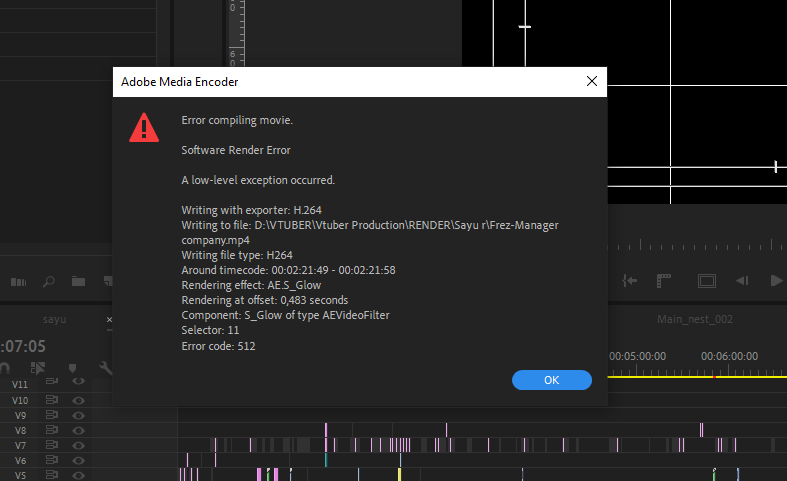Image resolution: width=787 pixels, height=481 pixels.
Task: Hide the V11 video track
Action: pyautogui.click(x=78, y=382)
